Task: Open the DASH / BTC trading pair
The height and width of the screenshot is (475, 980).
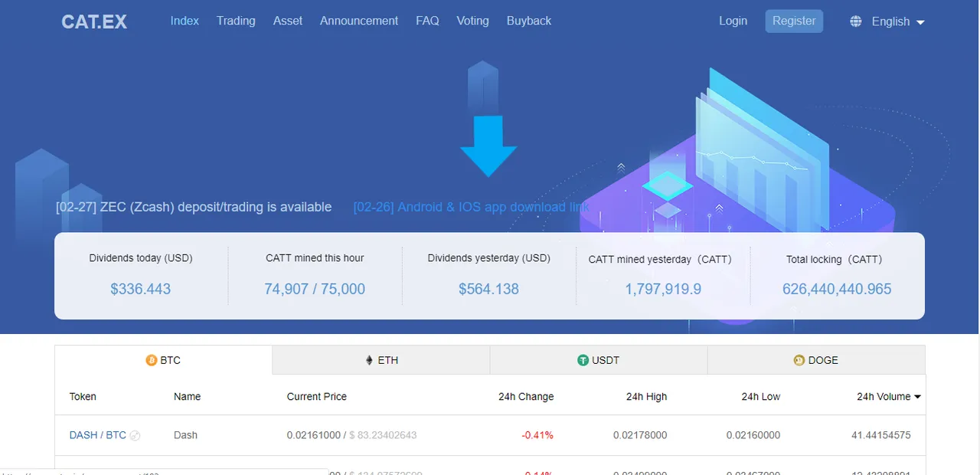Action: pyautogui.click(x=98, y=435)
